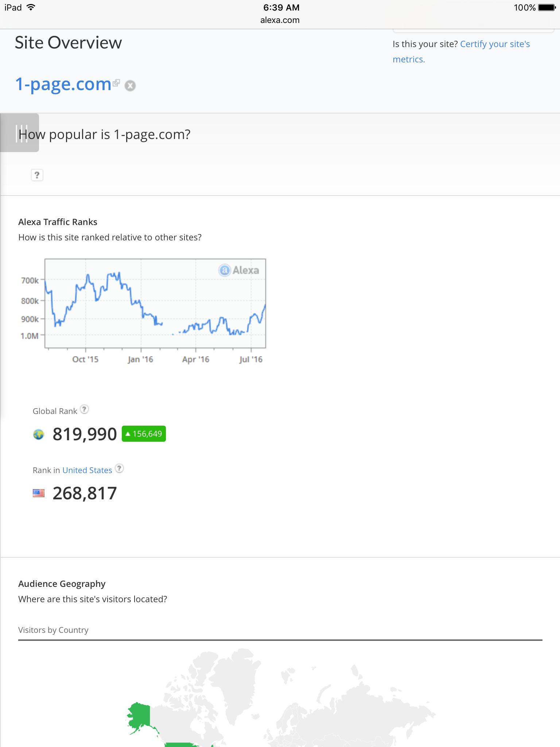The image size is (560, 747).
Task: Click the Alexa Traffic Ranks heading
Action: tap(58, 222)
